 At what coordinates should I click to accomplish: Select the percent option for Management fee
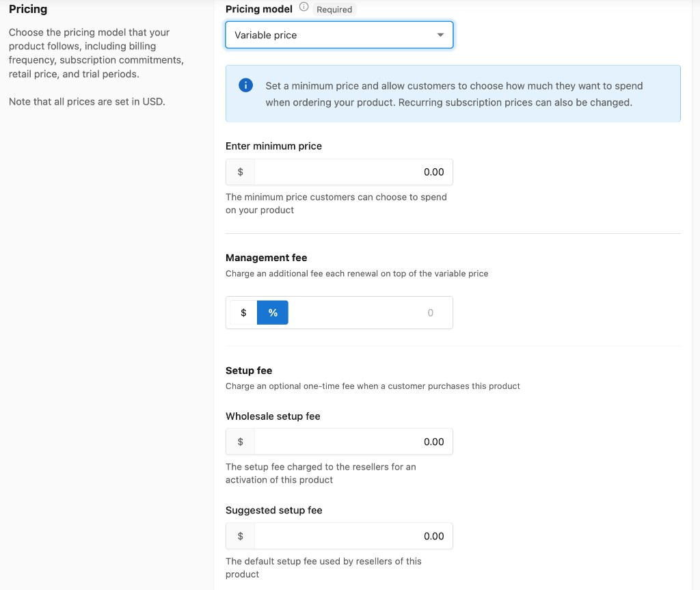(273, 312)
